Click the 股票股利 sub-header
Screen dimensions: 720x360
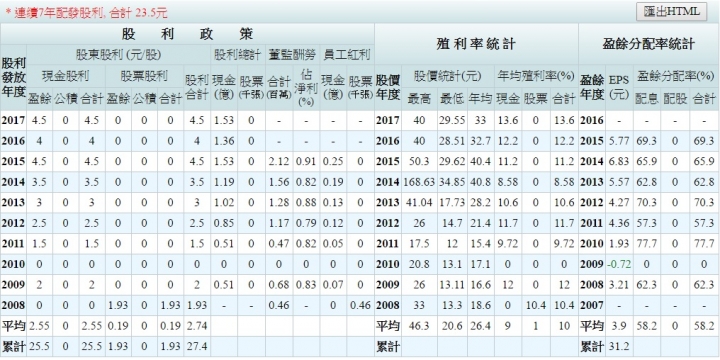point(144,76)
